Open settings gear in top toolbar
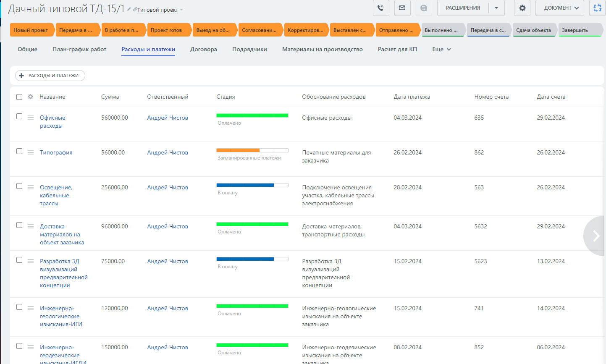Image resolution: width=606 pixels, height=364 pixels. (x=522, y=8)
